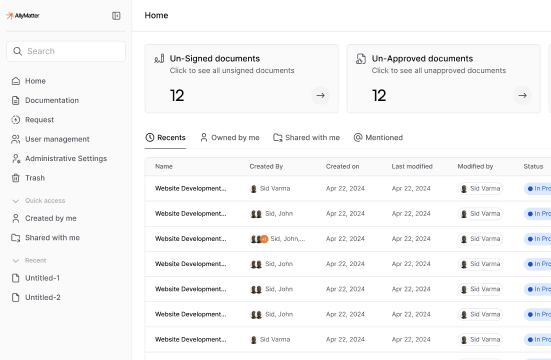This screenshot has width=551, height=360.
Task: Open Request in the sidebar
Action: [39, 120]
